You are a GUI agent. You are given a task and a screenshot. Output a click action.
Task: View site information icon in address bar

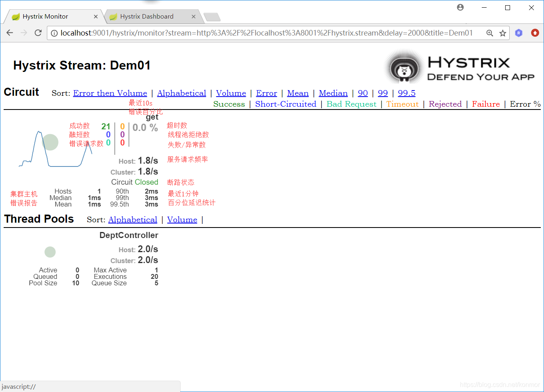[x=54, y=33]
